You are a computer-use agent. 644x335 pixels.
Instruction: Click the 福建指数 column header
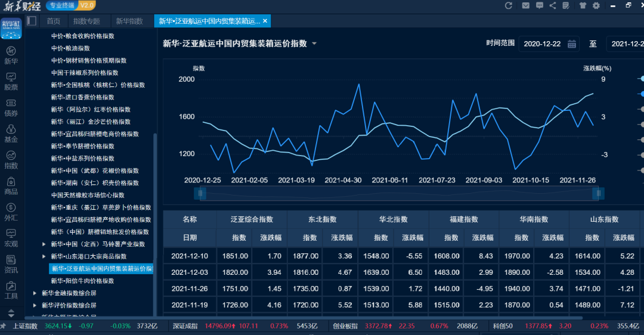(x=464, y=219)
